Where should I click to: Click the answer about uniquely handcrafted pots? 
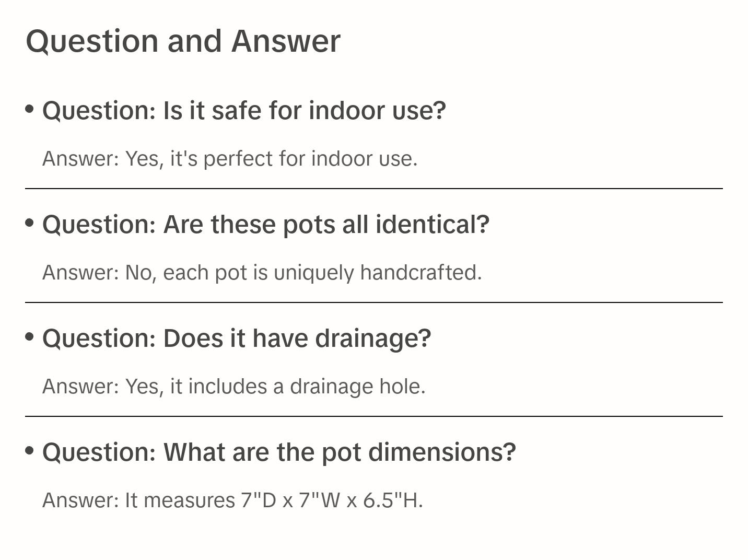262,273
